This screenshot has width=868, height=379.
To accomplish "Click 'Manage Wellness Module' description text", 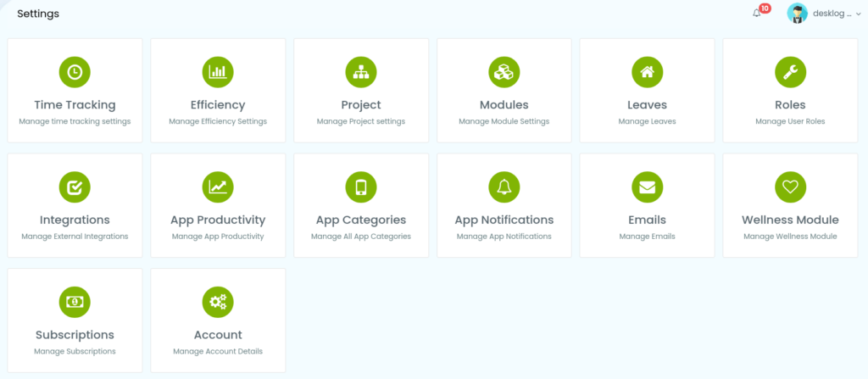I will [x=791, y=237].
